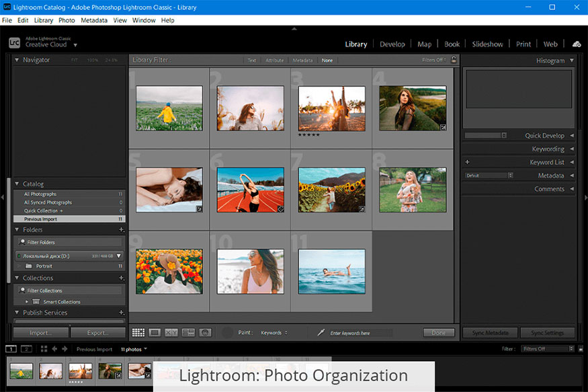
Task: Select the Painter spray can icon
Action: (227, 332)
